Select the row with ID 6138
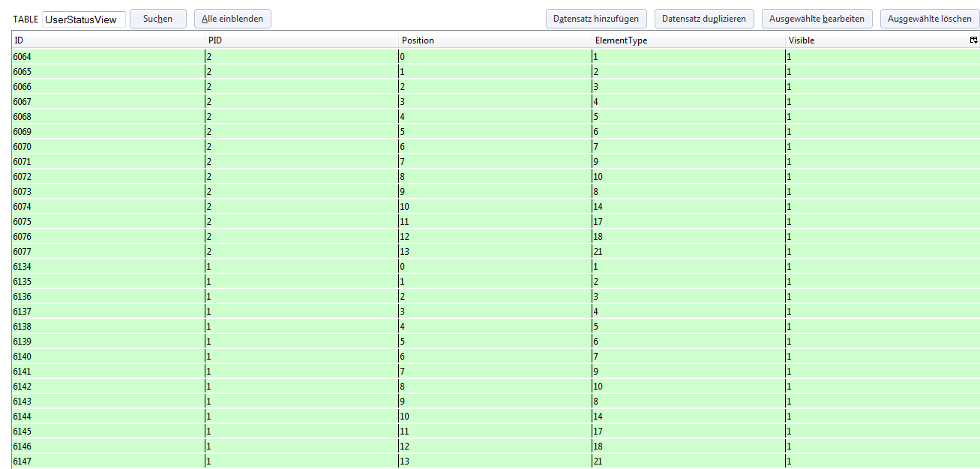The height and width of the screenshot is (469, 980). click(x=496, y=327)
